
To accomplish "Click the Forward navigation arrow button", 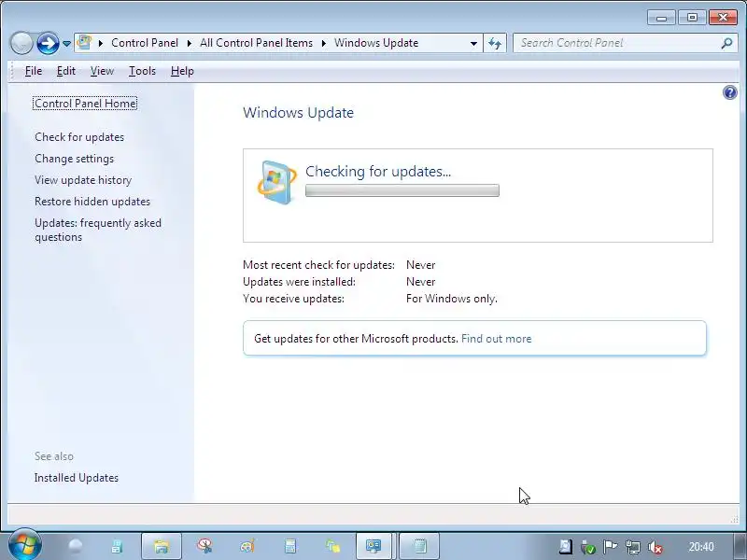I will pos(48,43).
